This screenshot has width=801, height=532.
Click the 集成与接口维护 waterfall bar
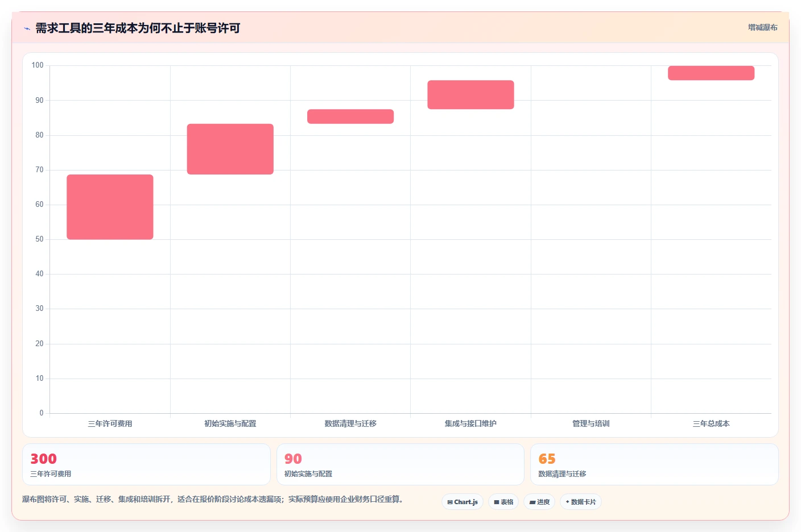470,95
